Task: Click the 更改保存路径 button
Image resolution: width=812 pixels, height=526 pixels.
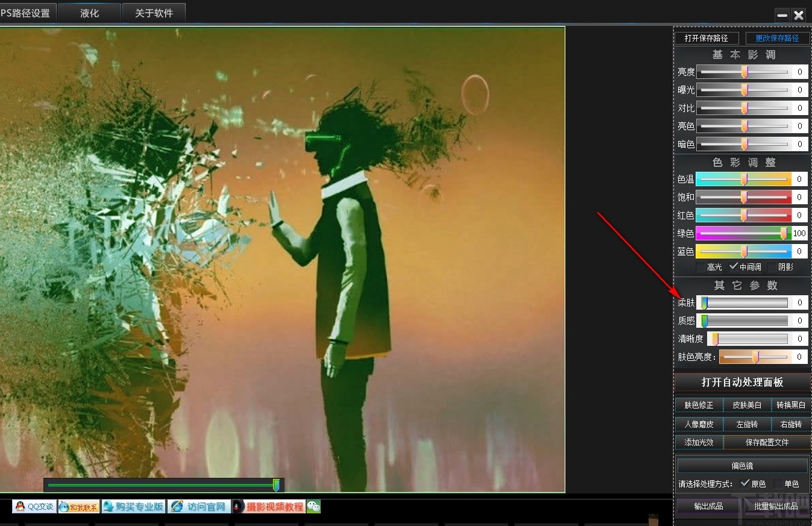Action: (x=778, y=38)
